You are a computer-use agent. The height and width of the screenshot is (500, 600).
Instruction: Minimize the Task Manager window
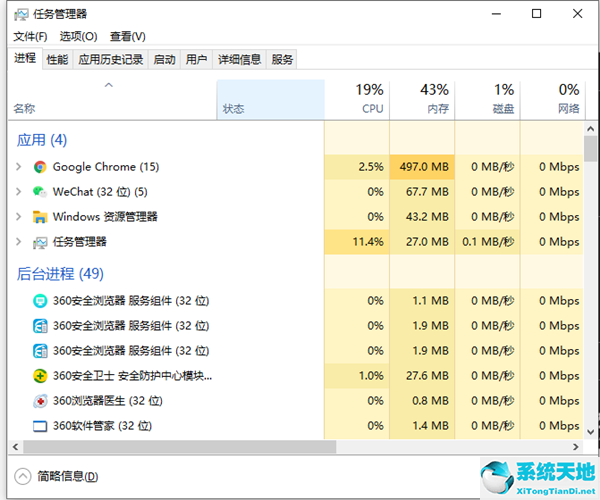coord(496,14)
